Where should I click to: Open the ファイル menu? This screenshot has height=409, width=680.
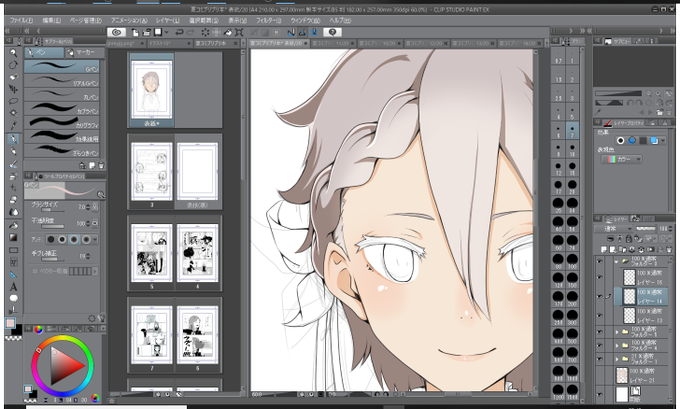21,20
